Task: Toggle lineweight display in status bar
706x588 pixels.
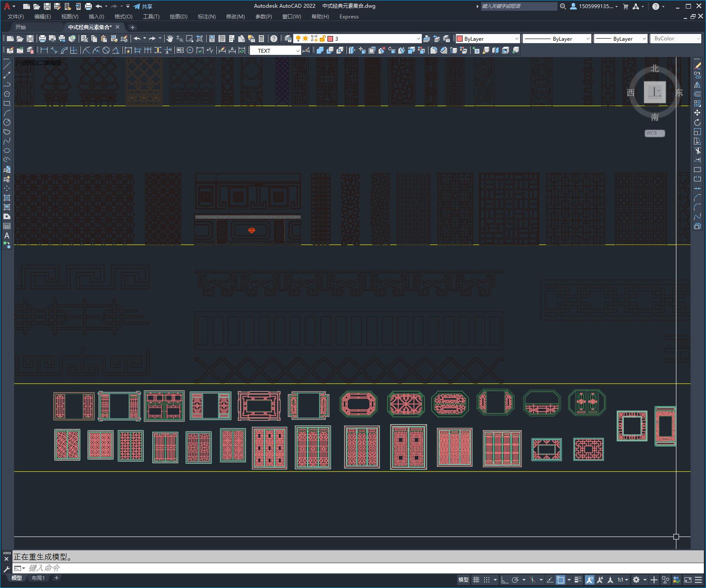Action: pyautogui.click(x=578, y=580)
